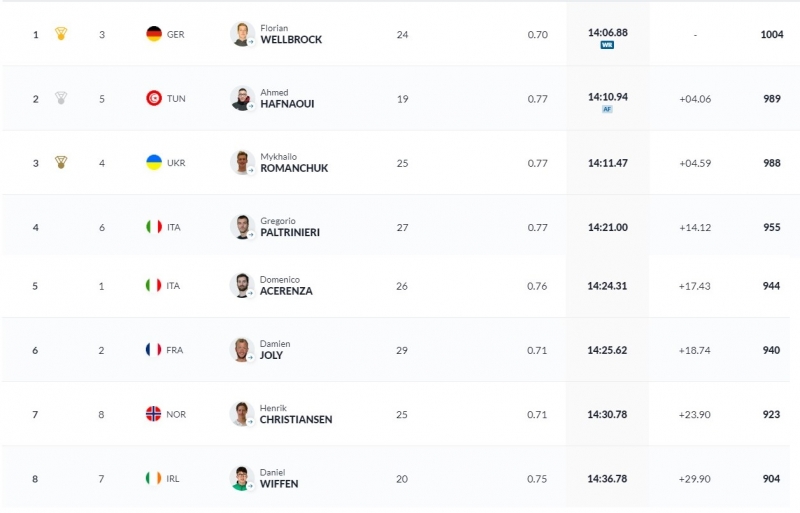Open Florian Wellbrock's profile photo
The height and width of the screenshot is (513, 800).
242,34
